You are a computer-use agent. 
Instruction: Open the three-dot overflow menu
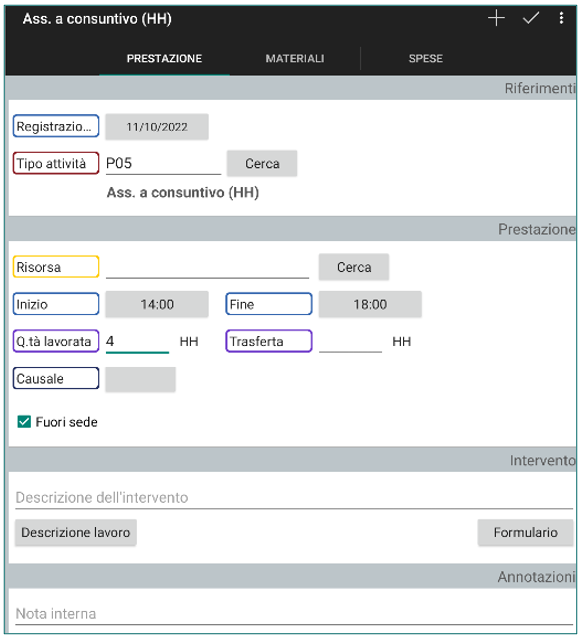[561, 18]
